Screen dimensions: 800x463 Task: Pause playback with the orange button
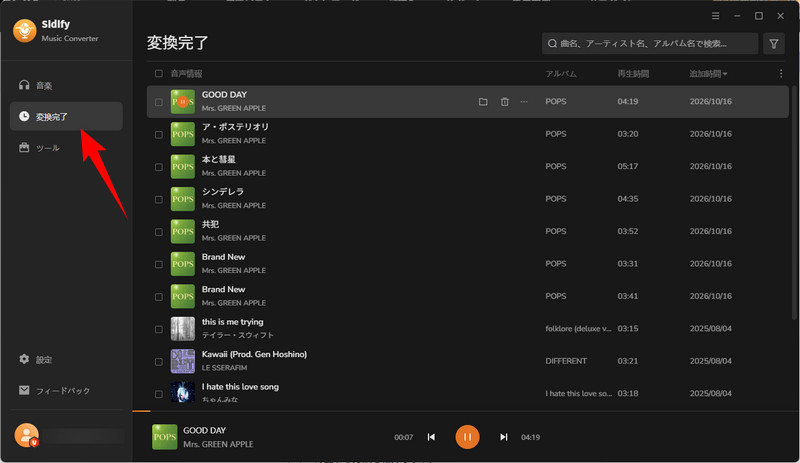click(467, 437)
